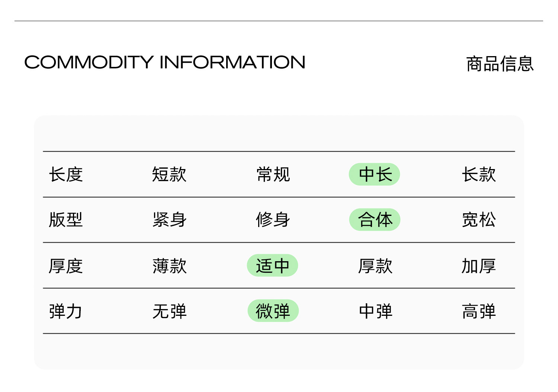Image resolution: width=558 pixels, height=392 pixels.
Task: Choose the 薄款 thickness option
Action: (169, 266)
